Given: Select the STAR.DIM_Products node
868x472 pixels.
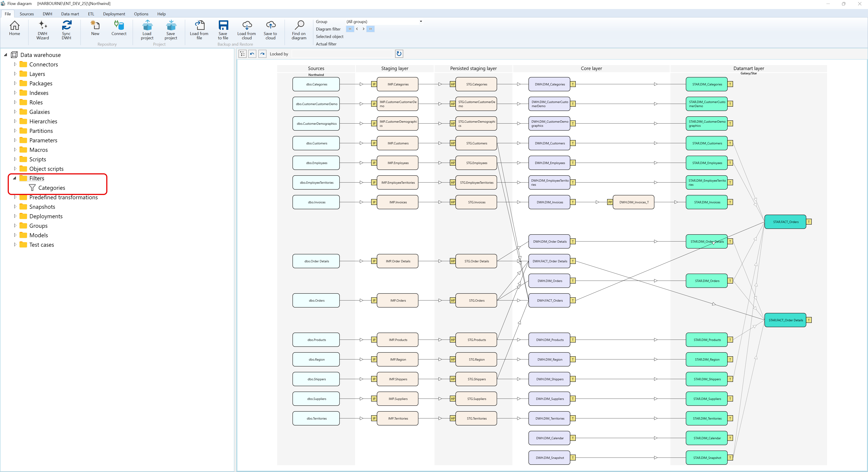Looking at the screenshot, I should [707, 340].
